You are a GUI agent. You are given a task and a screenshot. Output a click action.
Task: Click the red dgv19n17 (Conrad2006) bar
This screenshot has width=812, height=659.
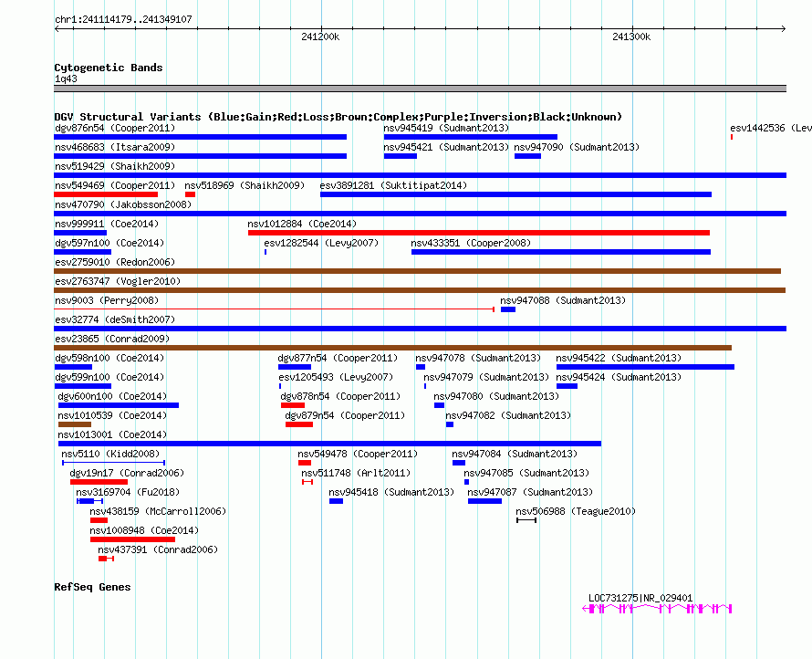click(x=99, y=482)
